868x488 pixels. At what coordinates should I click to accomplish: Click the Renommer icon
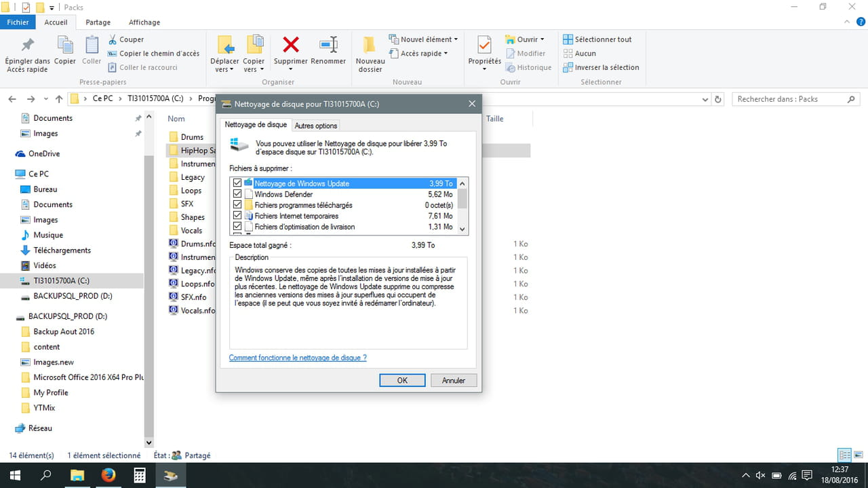(x=328, y=45)
